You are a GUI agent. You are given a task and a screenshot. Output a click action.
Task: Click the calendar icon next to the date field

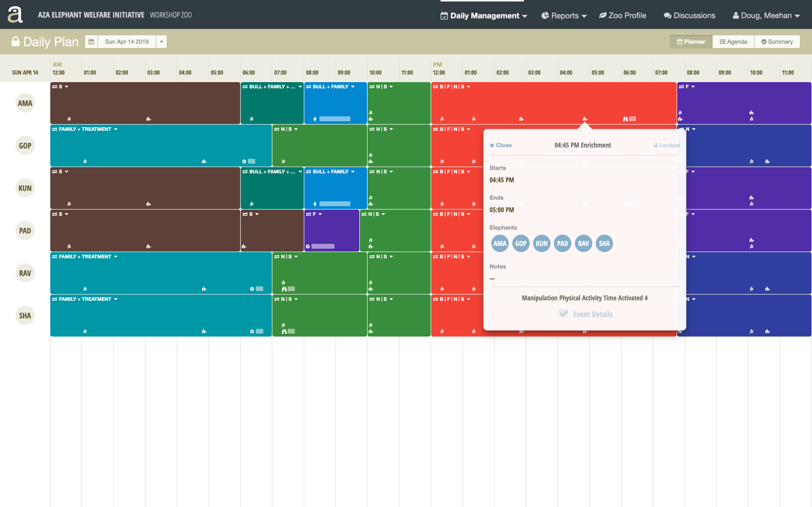click(91, 41)
